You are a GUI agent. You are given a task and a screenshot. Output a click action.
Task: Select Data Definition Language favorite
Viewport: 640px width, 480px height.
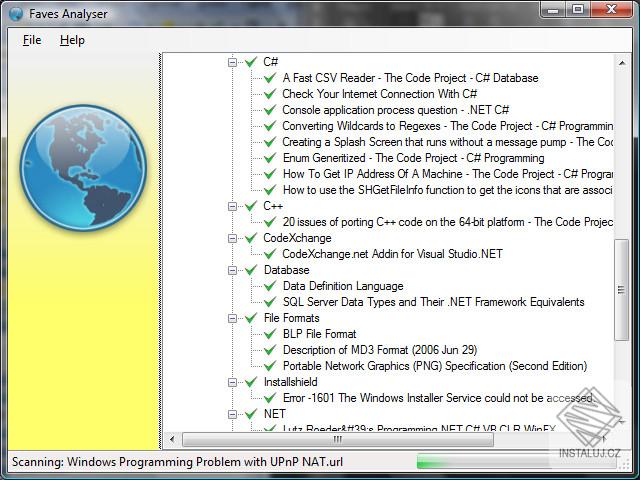[x=343, y=286]
